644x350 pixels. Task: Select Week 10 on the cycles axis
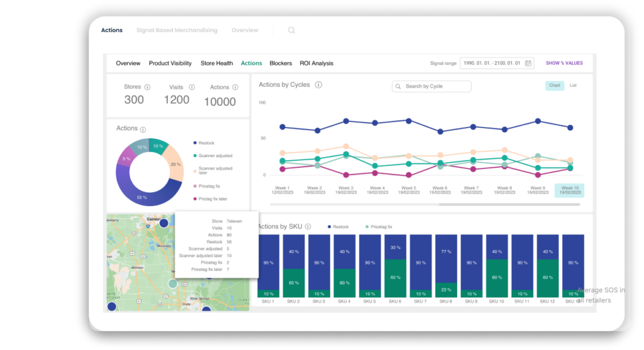coord(569,190)
